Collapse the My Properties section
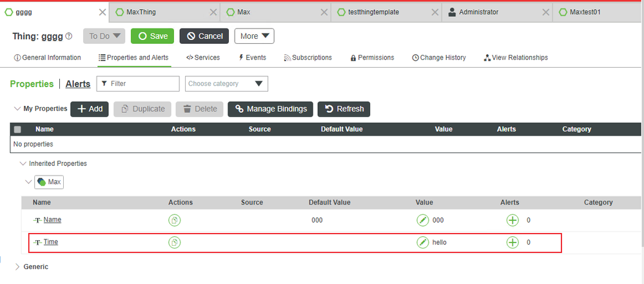Image resolution: width=644 pixels, height=284 pixels. [x=17, y=109]
